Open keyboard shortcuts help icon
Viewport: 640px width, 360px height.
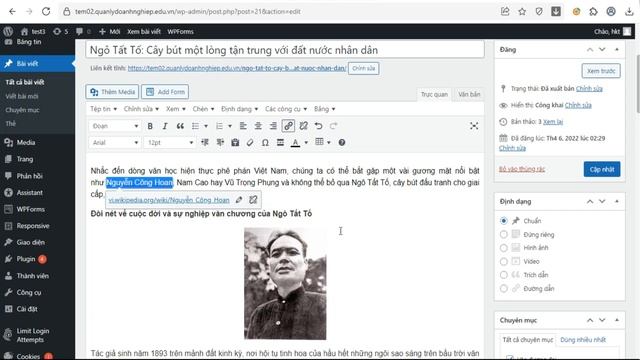342,142
